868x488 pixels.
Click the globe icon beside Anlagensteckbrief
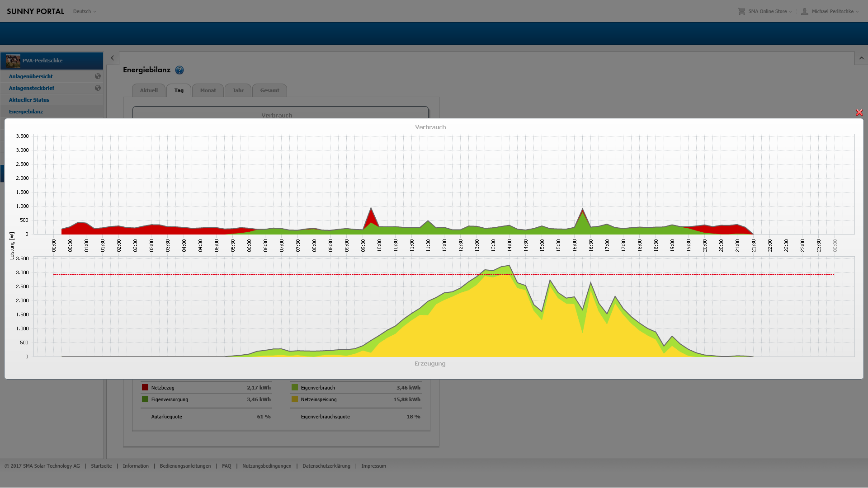coord(98,88)
